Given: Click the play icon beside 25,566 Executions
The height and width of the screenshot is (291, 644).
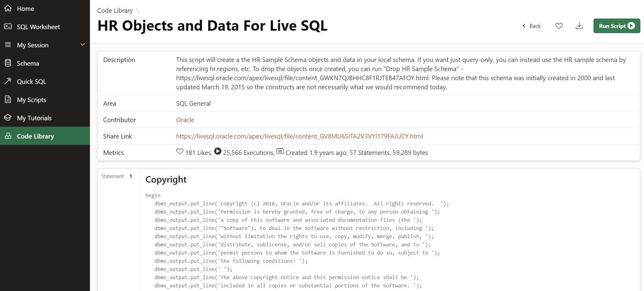Looking at the screenshot, I should pyautogui.click(x=218, y=151).
